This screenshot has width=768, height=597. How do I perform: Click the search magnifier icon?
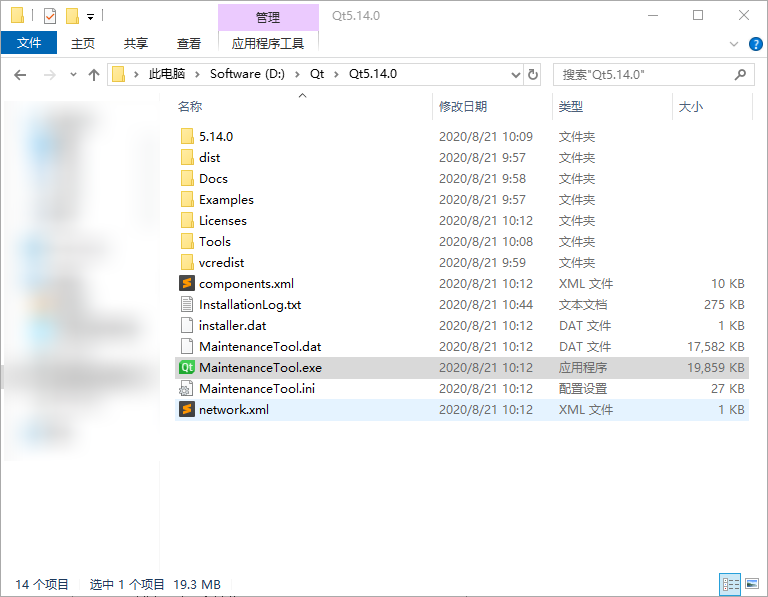(x=741, y=74)
